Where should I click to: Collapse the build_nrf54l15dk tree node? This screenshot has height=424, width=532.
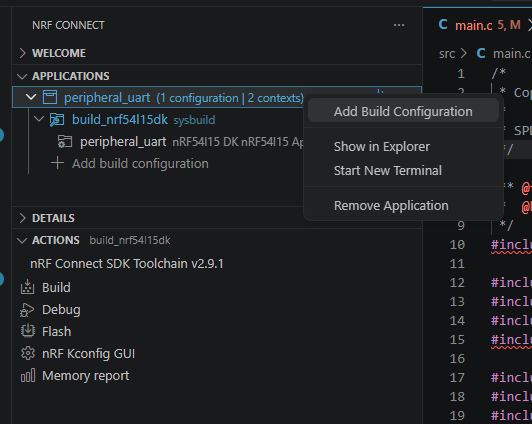(x=39, y=119)
